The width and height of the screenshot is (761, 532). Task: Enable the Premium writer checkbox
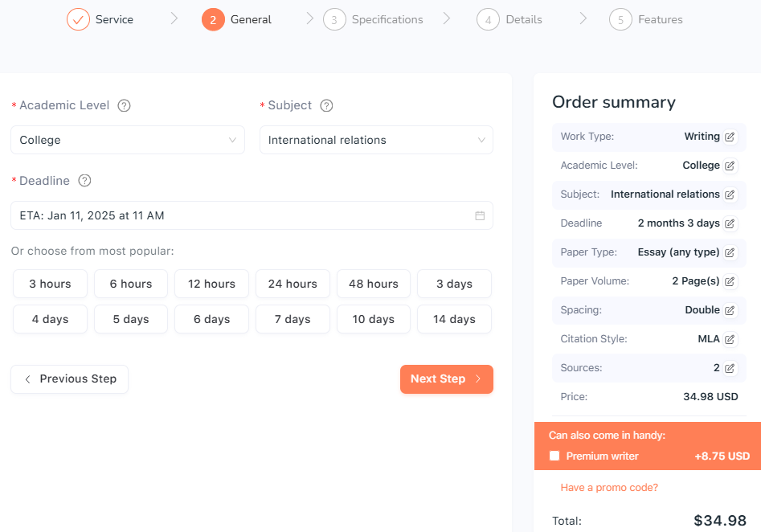pyautogui.click(x=554, y=456)
